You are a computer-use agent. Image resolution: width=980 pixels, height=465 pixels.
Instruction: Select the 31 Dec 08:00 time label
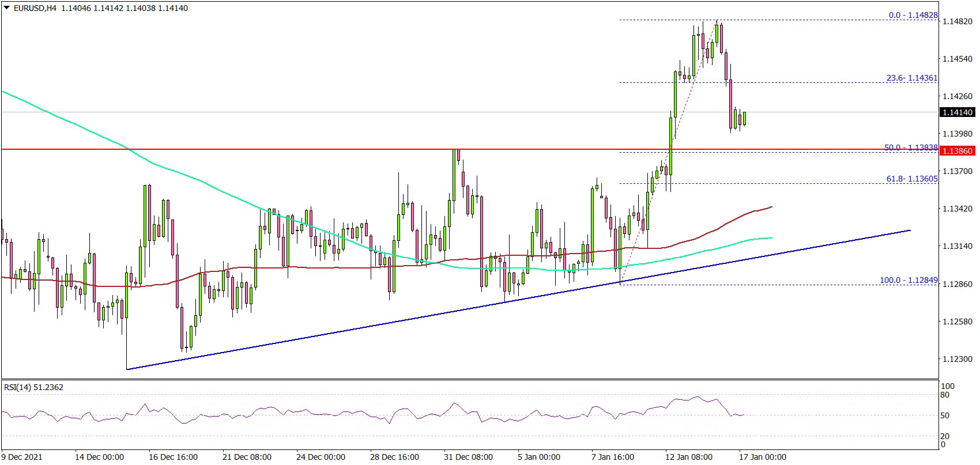coord(468,457)
